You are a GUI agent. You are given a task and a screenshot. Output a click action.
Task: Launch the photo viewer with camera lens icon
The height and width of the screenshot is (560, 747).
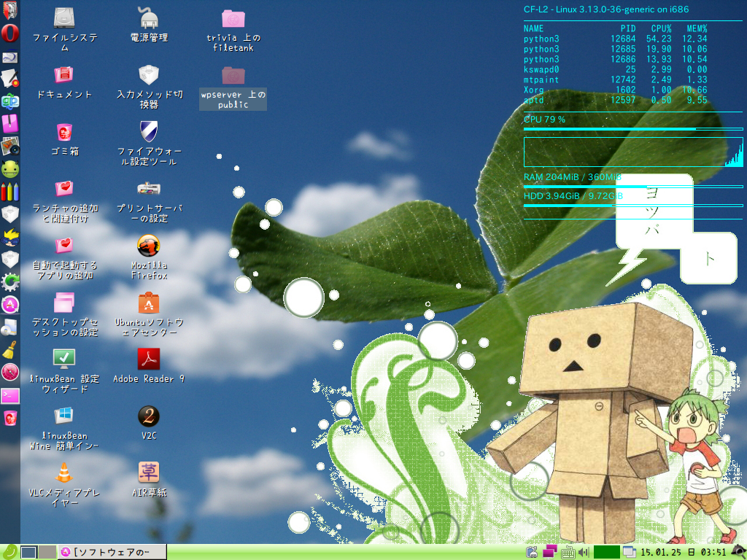(9, 146)
